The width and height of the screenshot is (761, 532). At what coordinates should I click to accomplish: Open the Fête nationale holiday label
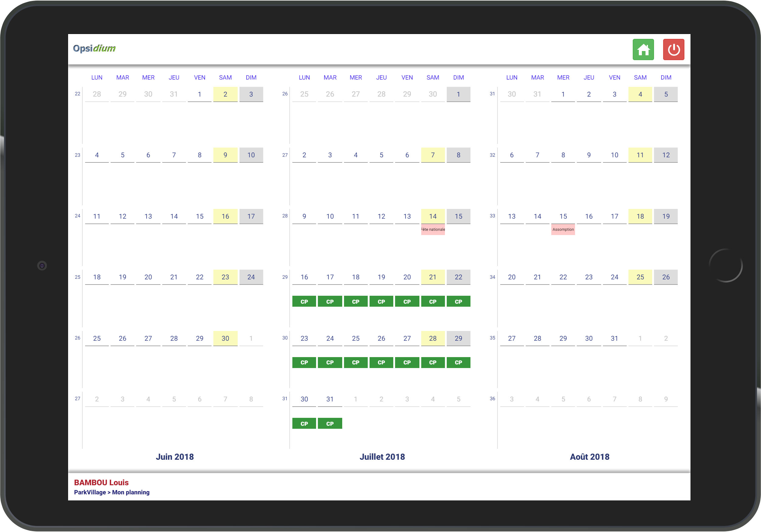(x=433, y=230)
